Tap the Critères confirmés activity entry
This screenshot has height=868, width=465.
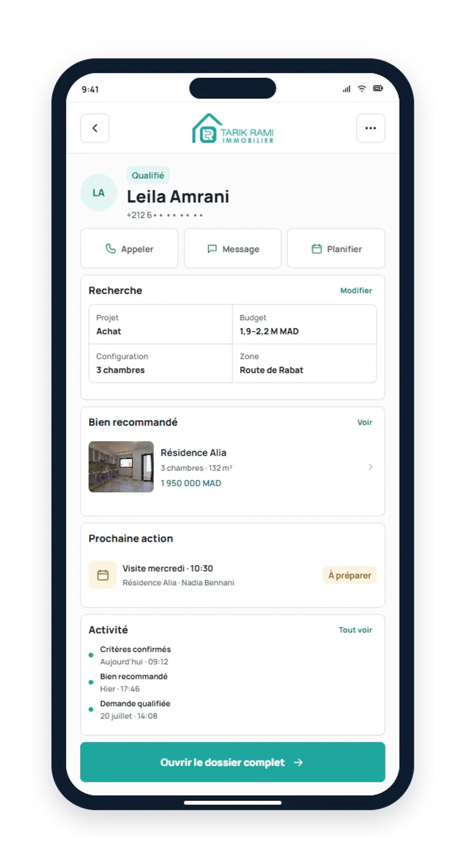coord(135,655)
